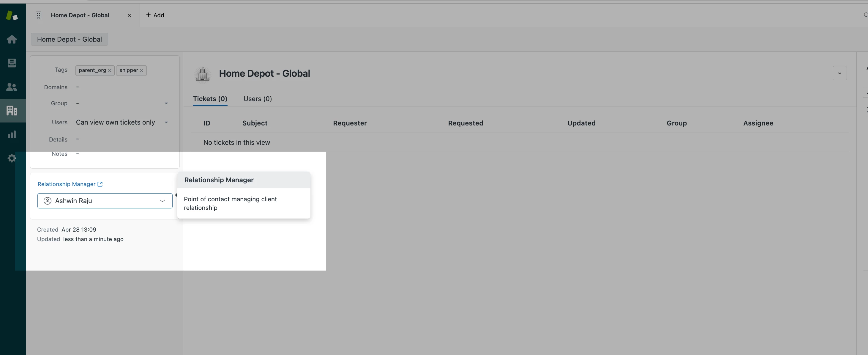This screenshot has height=355, width=868.
Task: Open the Customers icon in sidebar
Action: point(12,87)
